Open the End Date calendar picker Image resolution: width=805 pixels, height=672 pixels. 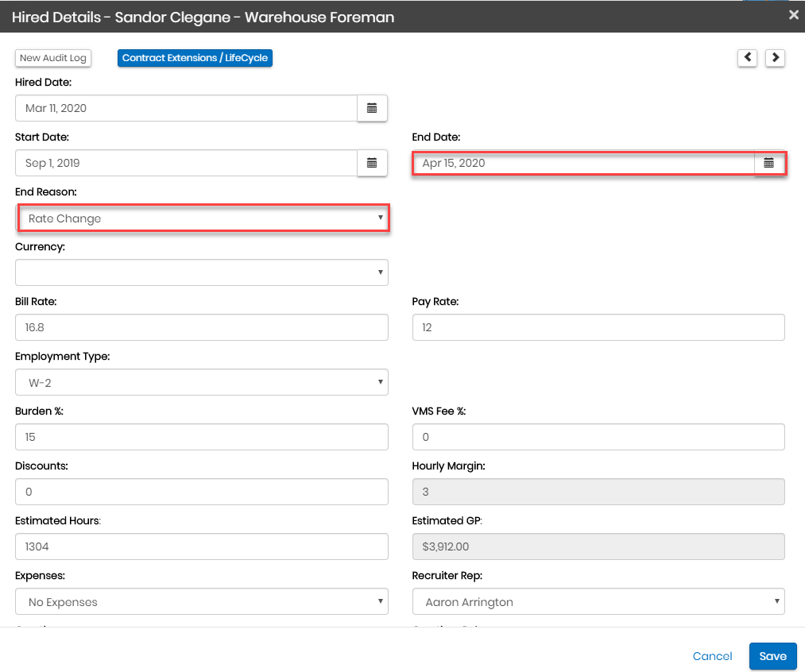[x=768, y=163]
